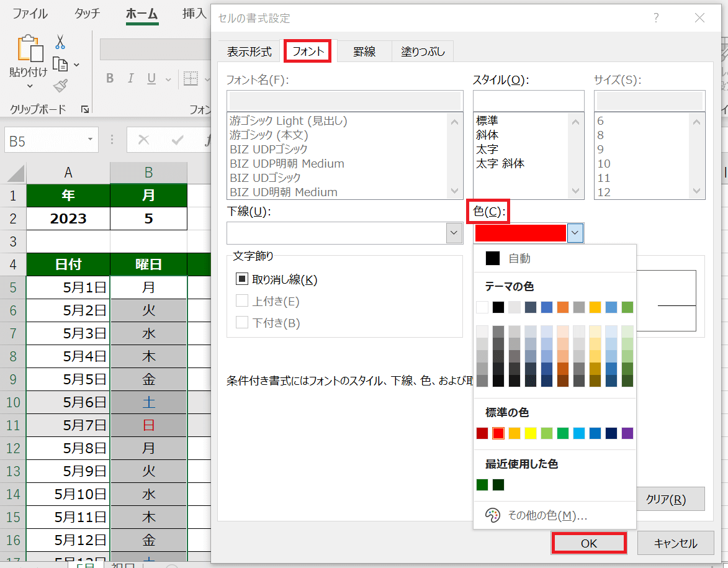Collapse the 色 color dropdown arrow

tap(575, 233)
